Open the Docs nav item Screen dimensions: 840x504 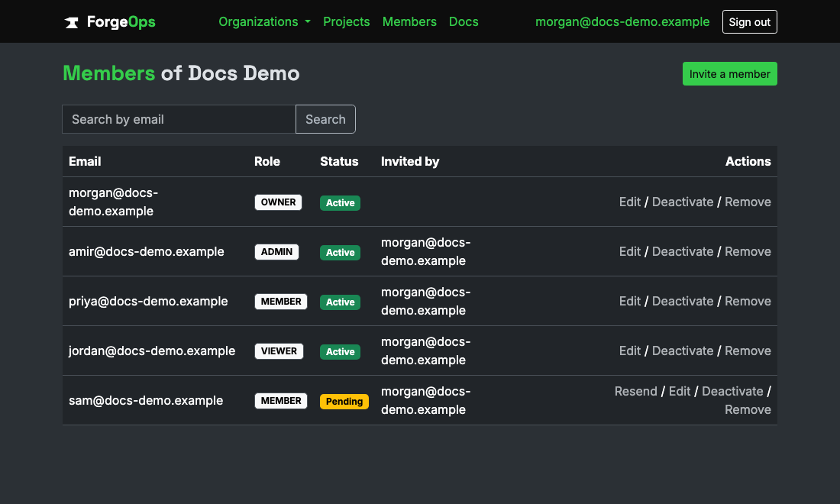pyautogui.click(x=464, y=21)
